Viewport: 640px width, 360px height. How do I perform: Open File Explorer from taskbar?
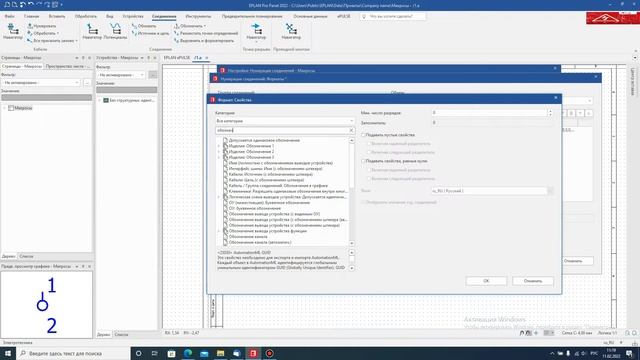pyautogui.click(x=220, y=353)
